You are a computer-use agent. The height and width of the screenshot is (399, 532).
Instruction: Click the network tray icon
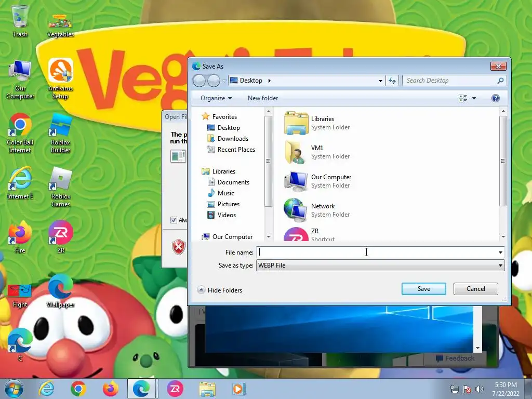coord(454,389)
